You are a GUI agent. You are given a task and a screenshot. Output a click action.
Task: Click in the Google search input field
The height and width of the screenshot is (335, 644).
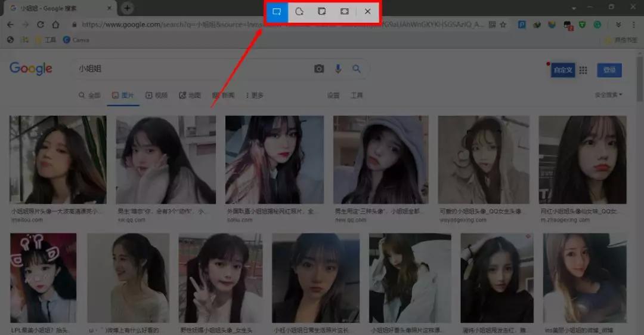191,69
